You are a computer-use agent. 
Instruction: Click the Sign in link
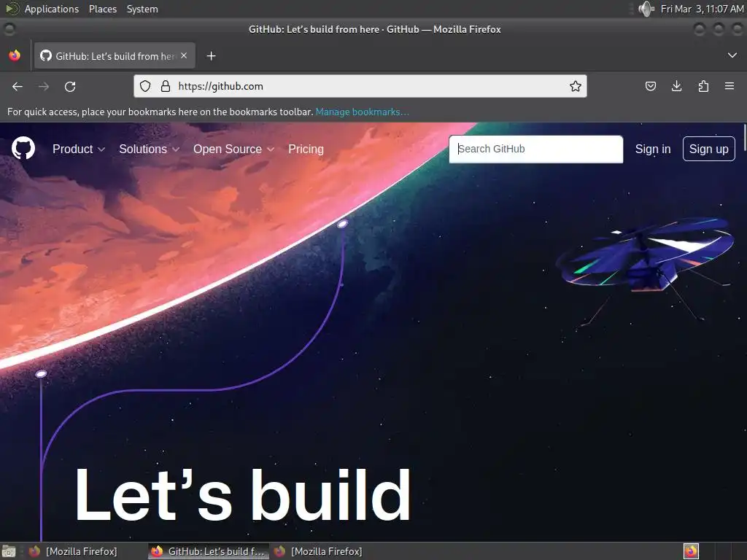(x=653, y=149)
